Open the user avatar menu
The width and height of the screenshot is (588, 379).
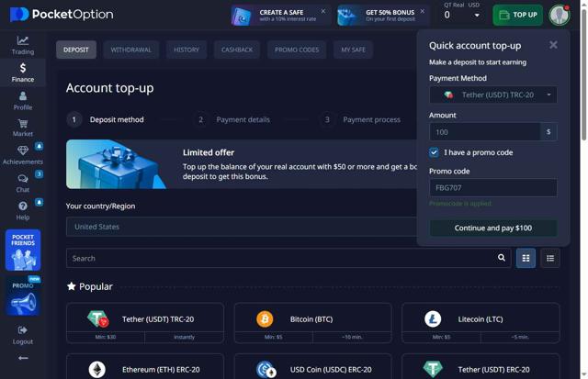point(560,15)
